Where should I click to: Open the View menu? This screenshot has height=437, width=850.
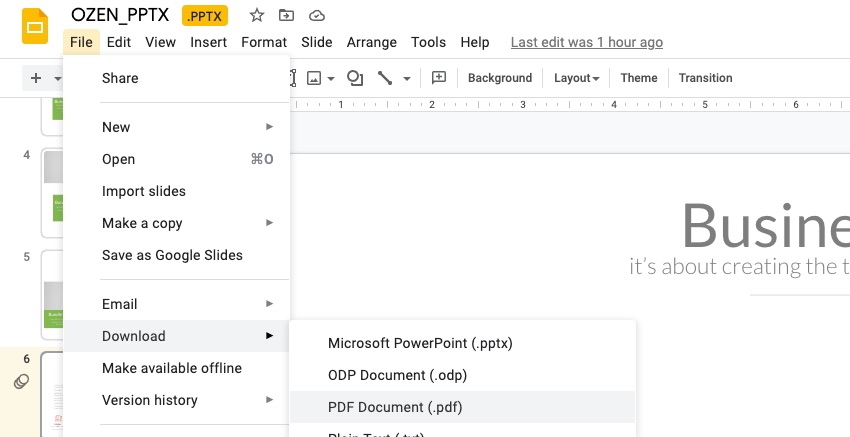(x=160, y=42)
